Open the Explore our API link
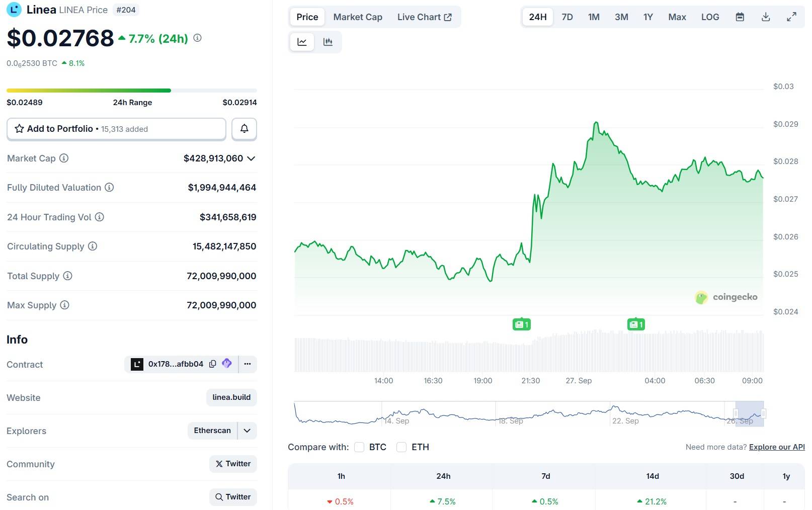The image size is (812, 510). [x=777, y=447]
